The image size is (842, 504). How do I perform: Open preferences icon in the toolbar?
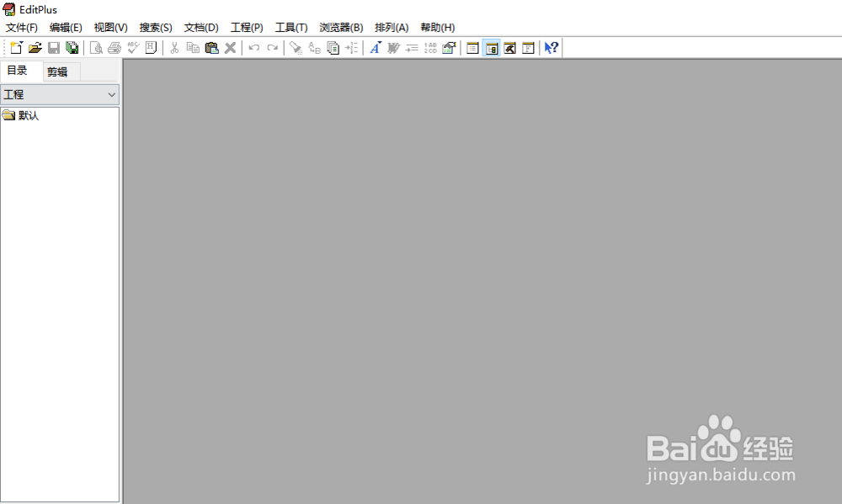coord(449,48)
